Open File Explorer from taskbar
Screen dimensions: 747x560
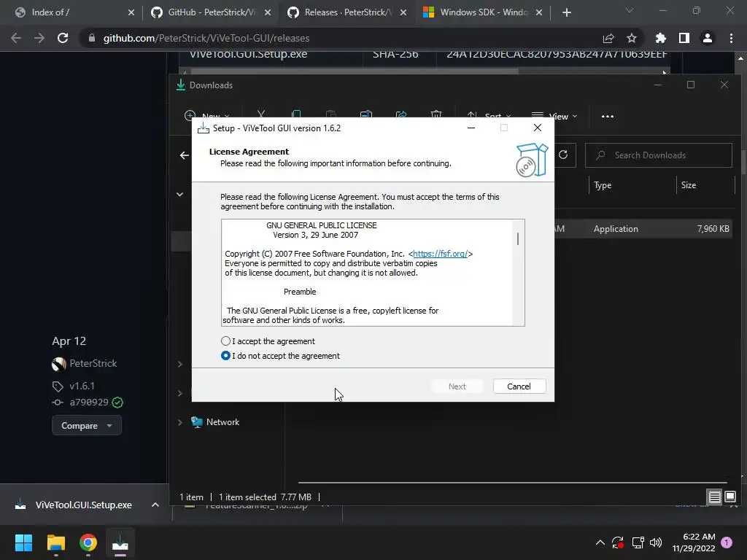[x=56, y=542]
